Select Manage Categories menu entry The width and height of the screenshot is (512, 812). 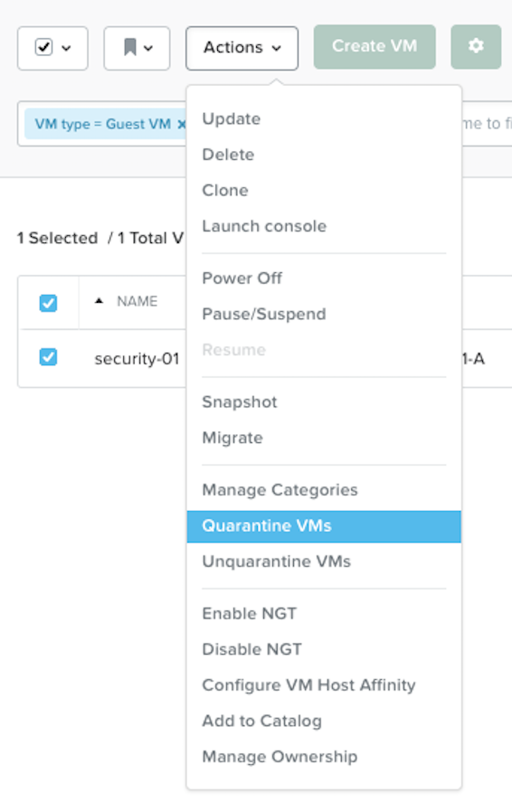tap(280, 490)
